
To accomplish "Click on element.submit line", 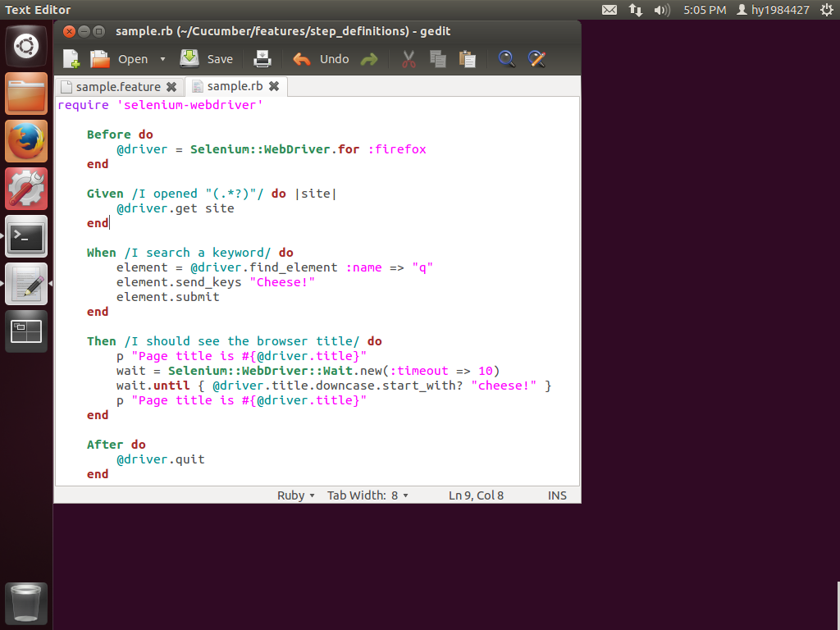I will tap(167, 297).
